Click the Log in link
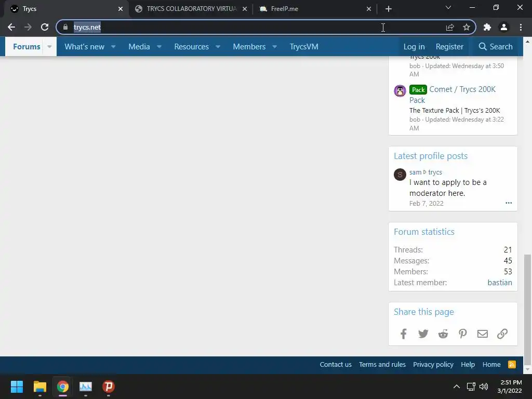Image resolution: width=532 pixels, height=399 pixels. click(x=414, y=47)
